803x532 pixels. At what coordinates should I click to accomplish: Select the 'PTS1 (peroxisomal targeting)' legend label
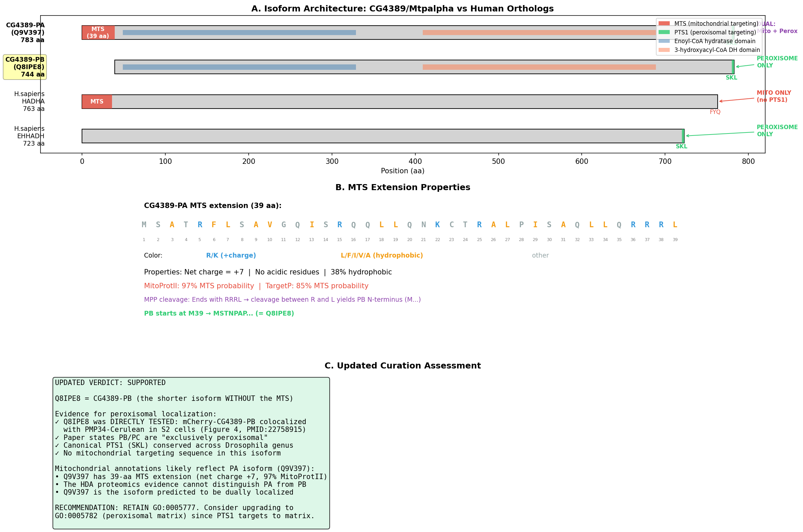click(x=715, y=33)
